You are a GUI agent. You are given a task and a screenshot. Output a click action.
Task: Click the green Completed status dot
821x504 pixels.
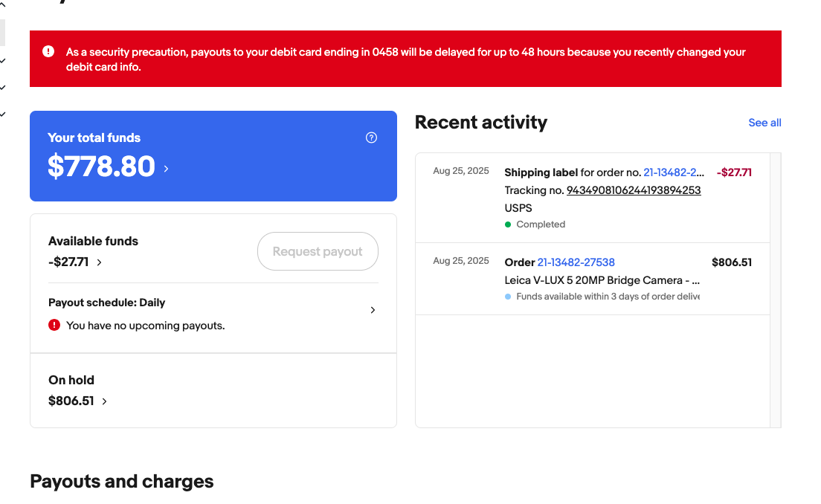(508, 224)
